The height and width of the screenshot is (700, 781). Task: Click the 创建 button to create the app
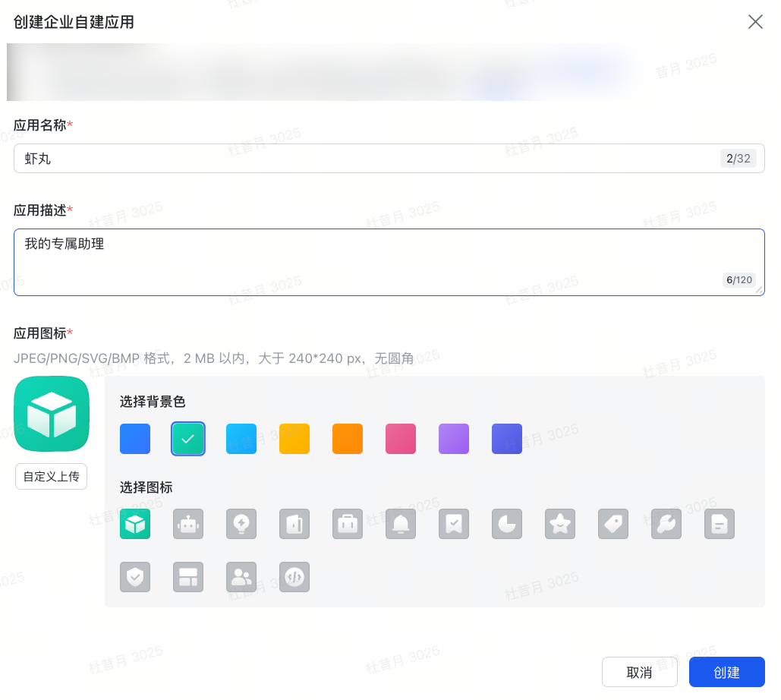coord(726,672)
